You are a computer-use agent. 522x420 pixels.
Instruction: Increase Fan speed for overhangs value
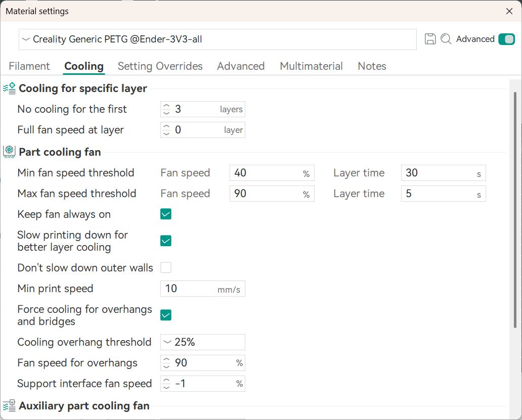coord(166,359)
